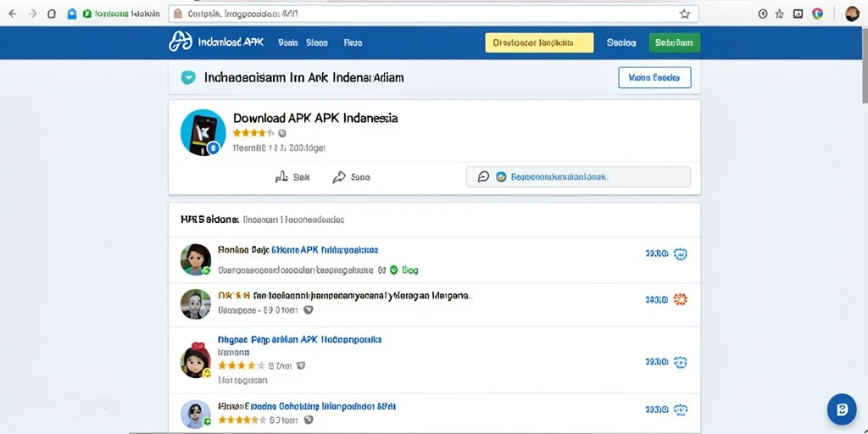Click the third row star rating
The height and width of the screenshot is (434, 868).
(x=242, y=365)
